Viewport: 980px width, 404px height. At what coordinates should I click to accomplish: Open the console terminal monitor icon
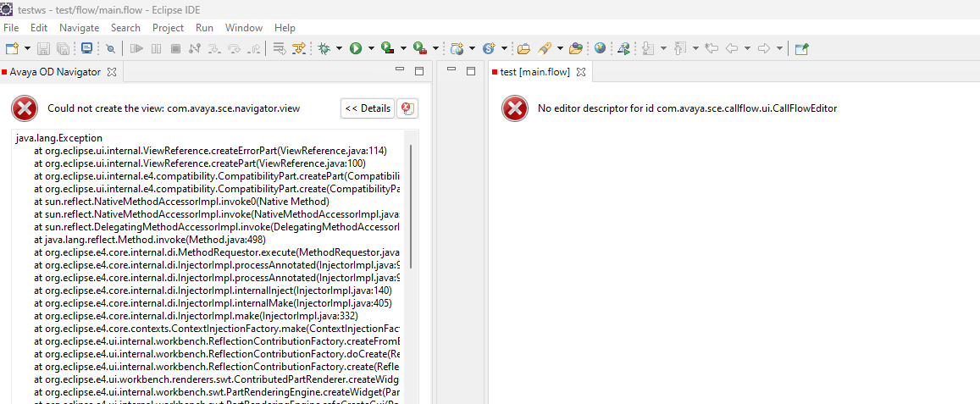coord(86,47)
